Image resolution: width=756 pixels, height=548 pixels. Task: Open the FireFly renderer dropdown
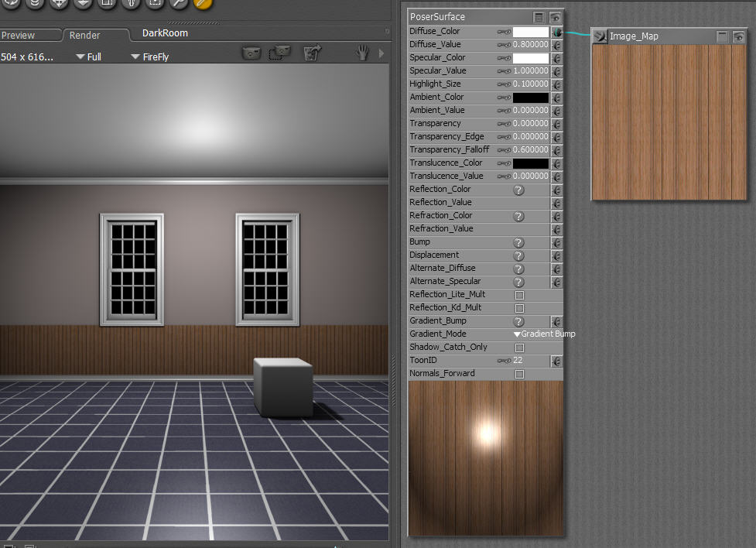150,57
